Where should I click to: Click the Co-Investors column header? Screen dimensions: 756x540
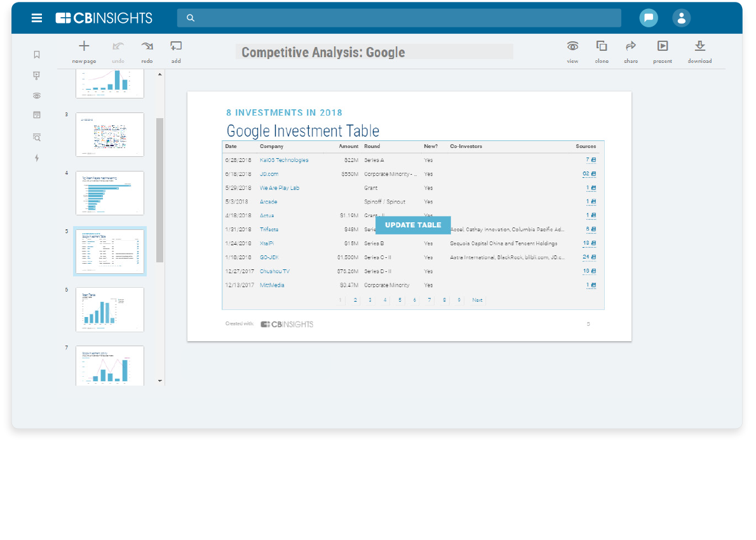pyautogui.click(x=466, y=147)
